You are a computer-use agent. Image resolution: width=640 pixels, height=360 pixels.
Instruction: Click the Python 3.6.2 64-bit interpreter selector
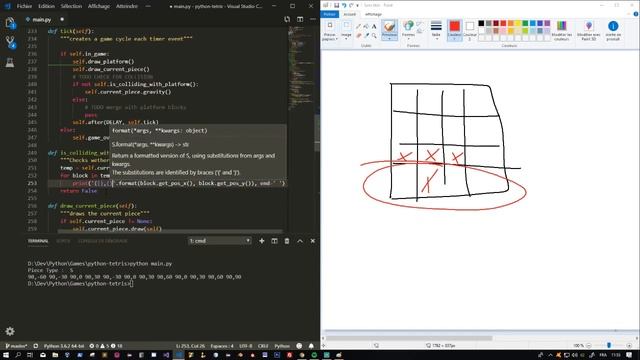(x=64, y=346)
